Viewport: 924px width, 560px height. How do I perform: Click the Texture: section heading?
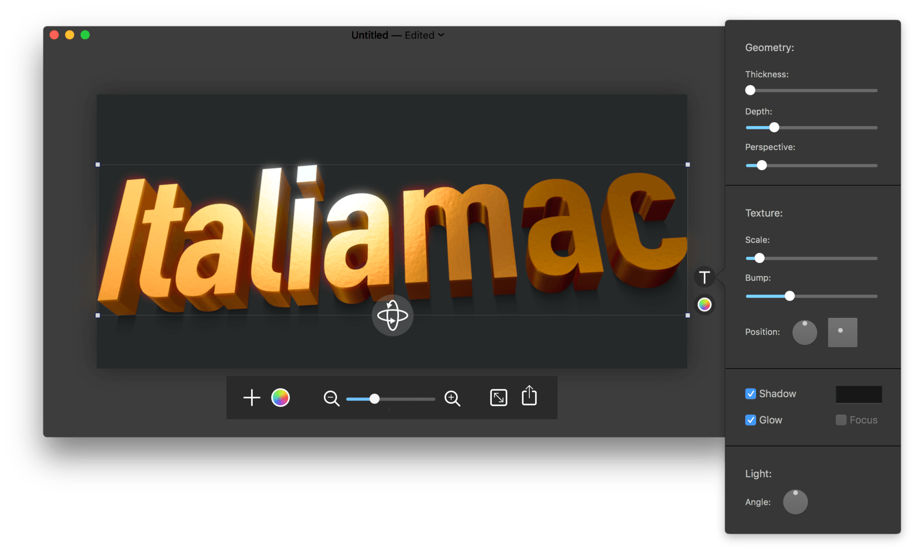click(764, 213)
